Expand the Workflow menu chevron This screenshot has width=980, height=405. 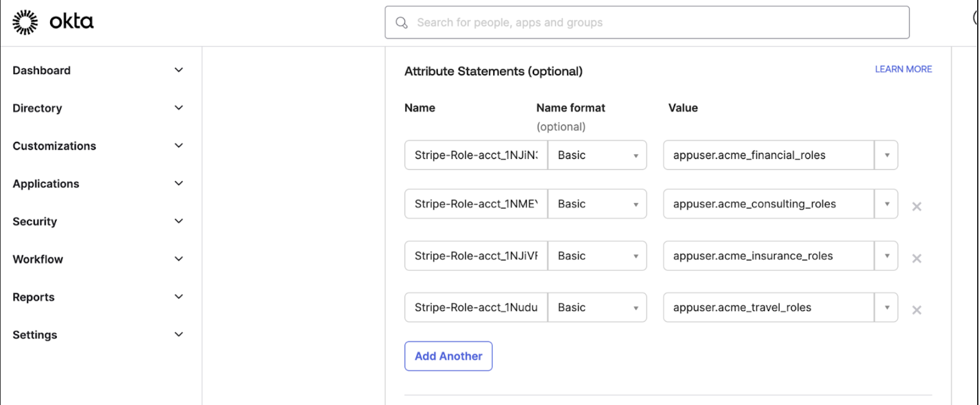tap(178, 259)
